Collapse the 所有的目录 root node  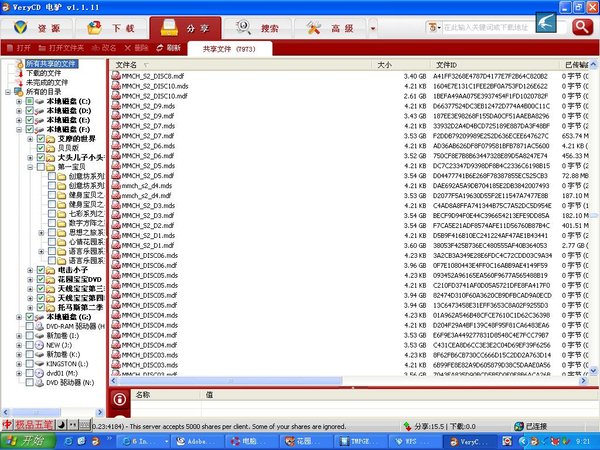tap(8, 92)
